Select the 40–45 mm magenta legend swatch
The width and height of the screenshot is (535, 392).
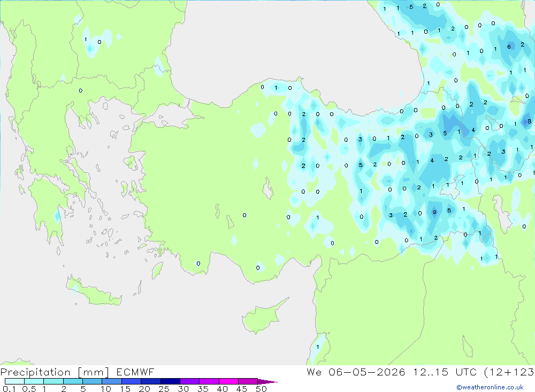(x=228, y=381)
